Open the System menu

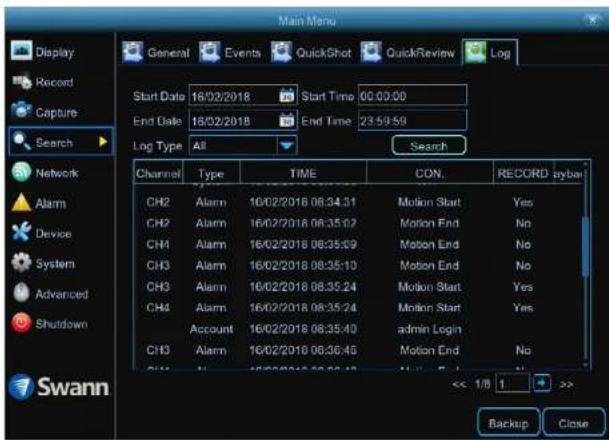click(x=55, y=264)
